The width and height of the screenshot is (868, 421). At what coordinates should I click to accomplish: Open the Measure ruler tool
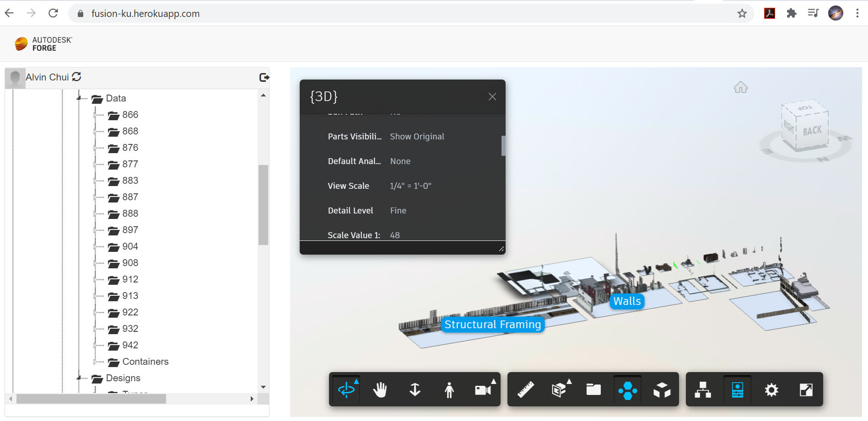[526, 390]
